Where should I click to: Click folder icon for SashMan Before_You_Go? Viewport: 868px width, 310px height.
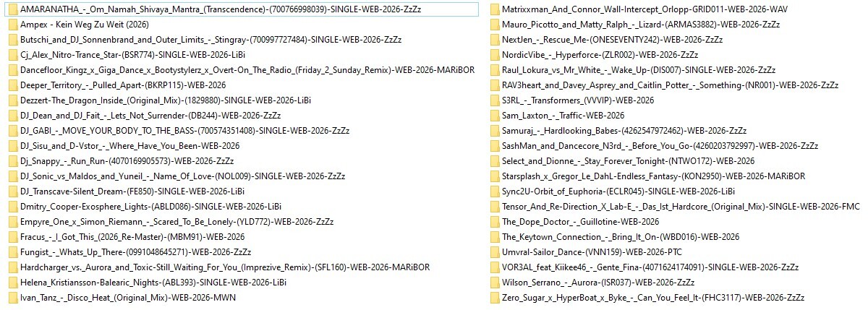click(x=493, y=146)
